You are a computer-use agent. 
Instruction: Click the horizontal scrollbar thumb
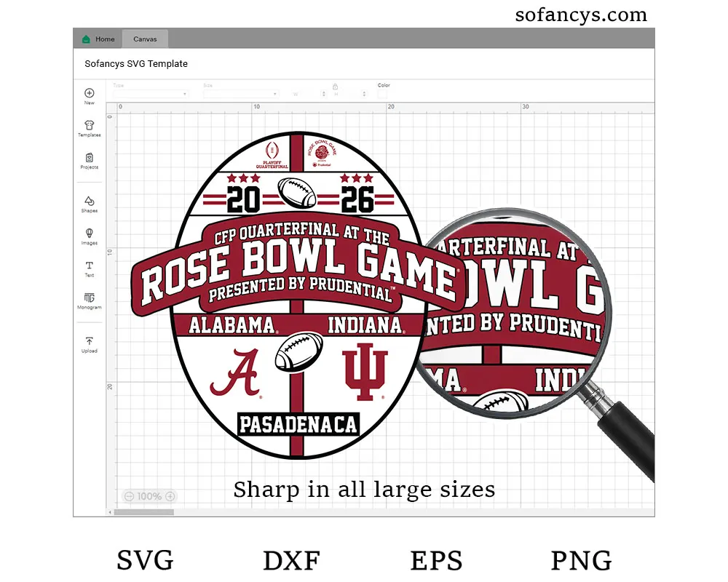coord(143,512)
